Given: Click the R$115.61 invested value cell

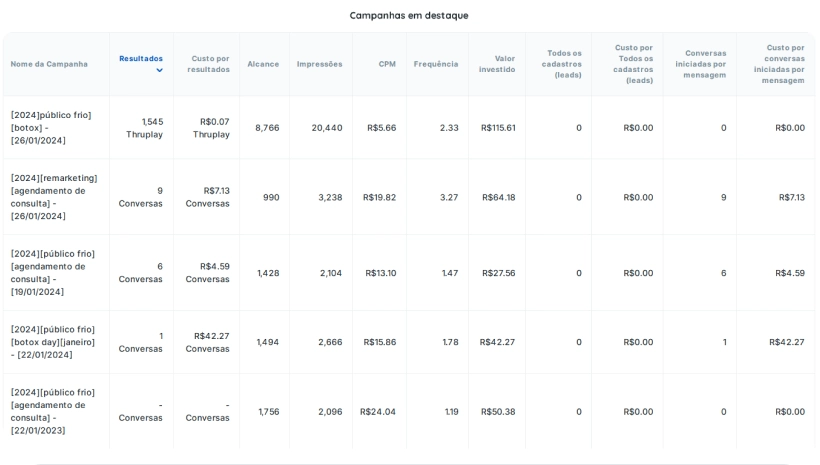Looking at the screenshot, I should pos(498,128).
